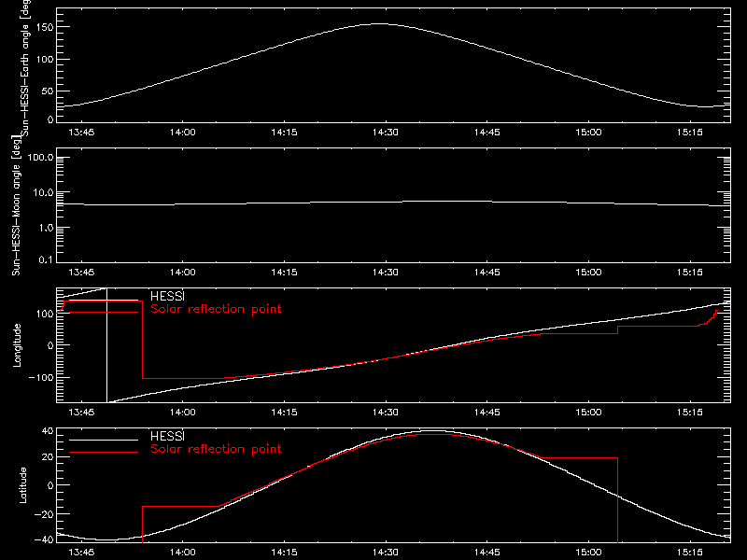This screenshot has width=747, height=560.
Task: Click the 1.0 tick on Moon angle axis
Action: tap(46, 228)
